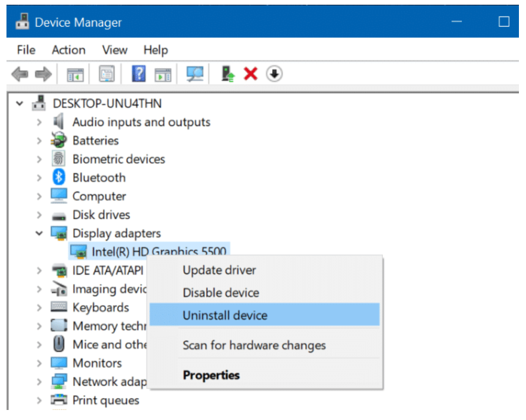Open the Properties toolbar icon
Viewport: 526px width, 420px height.
click(107, 74)
